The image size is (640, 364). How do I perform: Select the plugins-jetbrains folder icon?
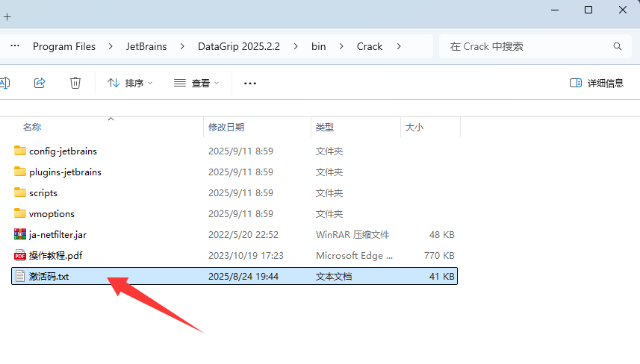[19, 172]
